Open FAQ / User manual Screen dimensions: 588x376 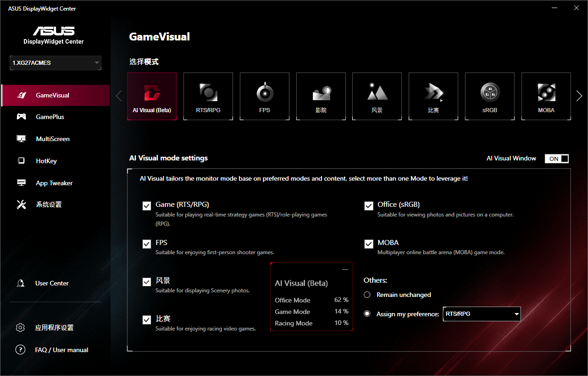62,350
